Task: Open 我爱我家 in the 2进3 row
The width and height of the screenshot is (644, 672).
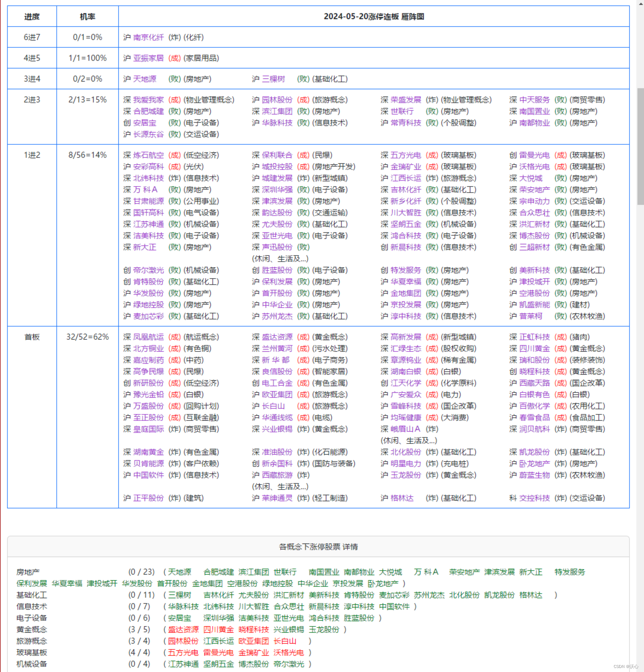Action: pyautogui.click(x=148, y=100)
